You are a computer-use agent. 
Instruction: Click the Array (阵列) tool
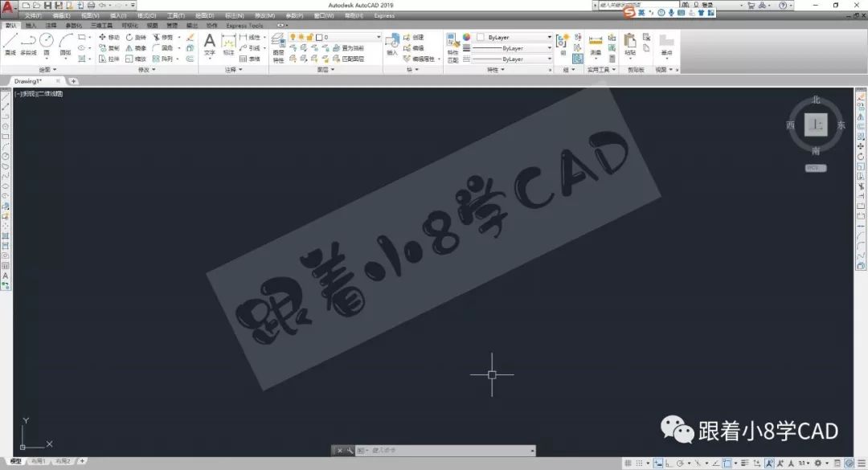coord(162,59)
